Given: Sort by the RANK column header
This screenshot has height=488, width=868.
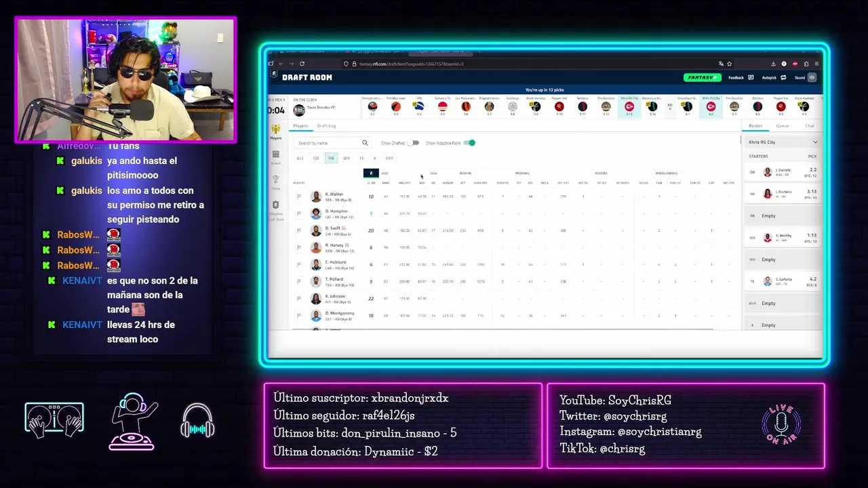Looking at the screenshot, I should point(386,183).
